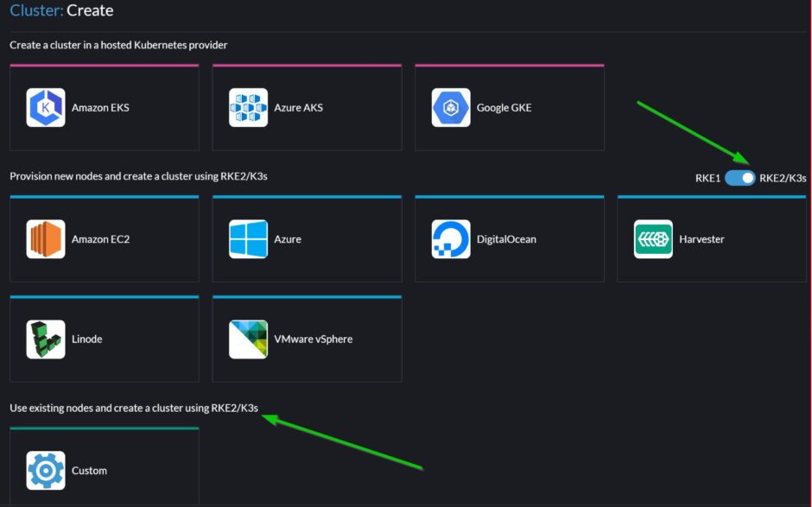The height and width of the screenshot is (507, 812).
Task: Select the Amazon EKS text label
Action: pos(100,108)
